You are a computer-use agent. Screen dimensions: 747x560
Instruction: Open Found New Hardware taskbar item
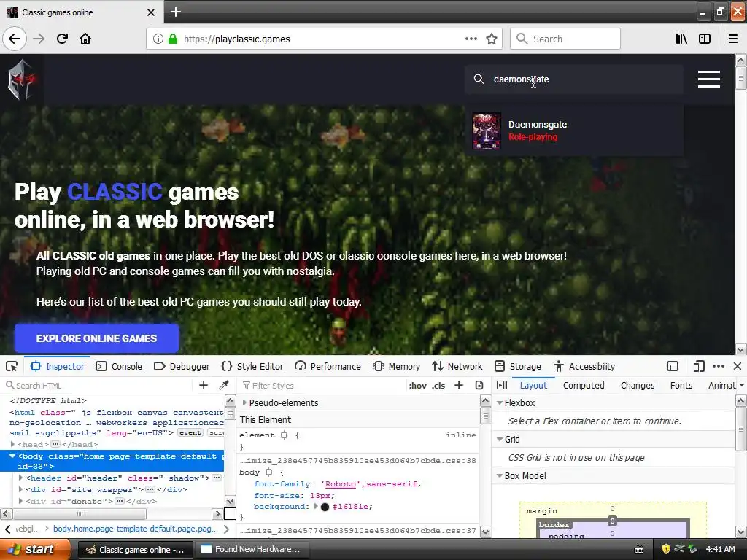click(x=252, y=549)
